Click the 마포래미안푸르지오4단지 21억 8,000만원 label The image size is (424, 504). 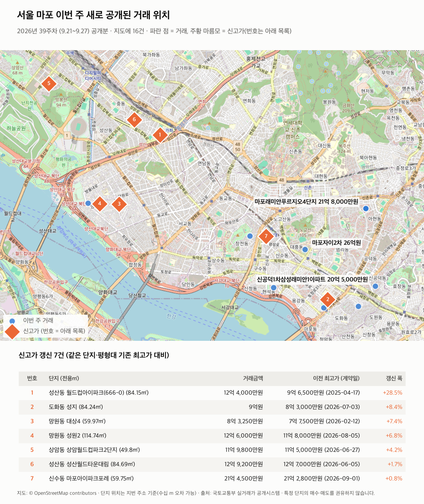click(306, 202)
